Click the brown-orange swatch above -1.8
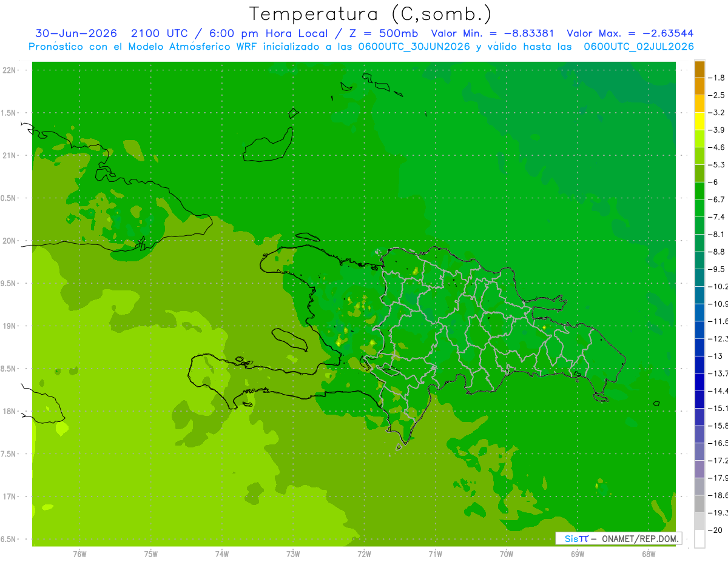728x562 pixels. (x=699, y=69)
